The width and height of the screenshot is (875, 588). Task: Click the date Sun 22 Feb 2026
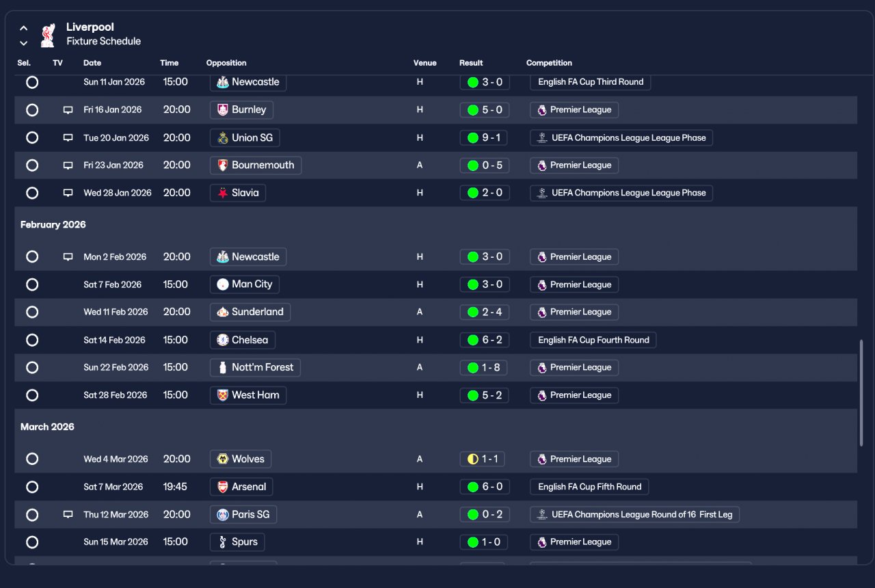point(116,367)
